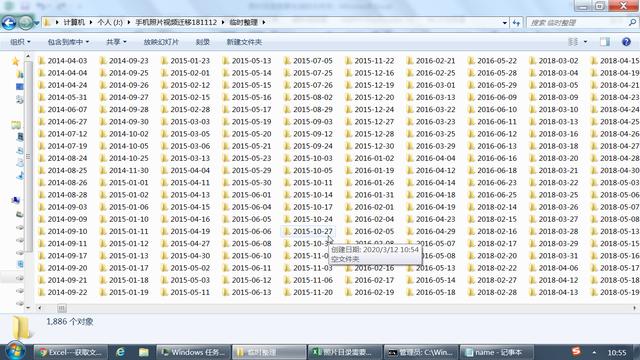Select the 2016-05-22 folder
The width and height of the screenshot is (640, 360).
pyautogui.click(x=492, y=61)
